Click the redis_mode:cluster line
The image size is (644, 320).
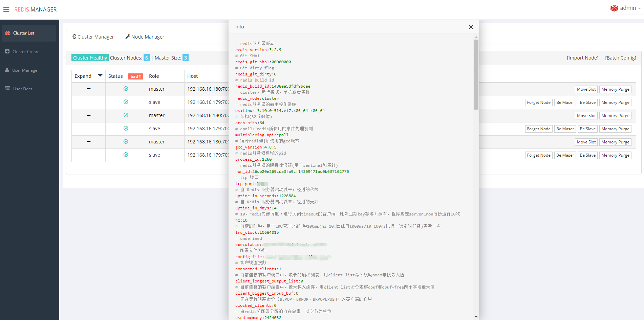pos(257,98)
